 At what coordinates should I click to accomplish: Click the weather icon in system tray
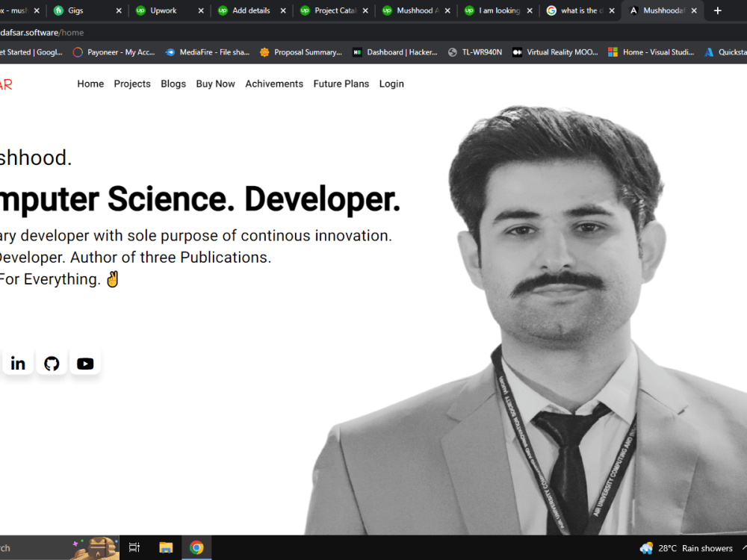(x=646, y=548)
